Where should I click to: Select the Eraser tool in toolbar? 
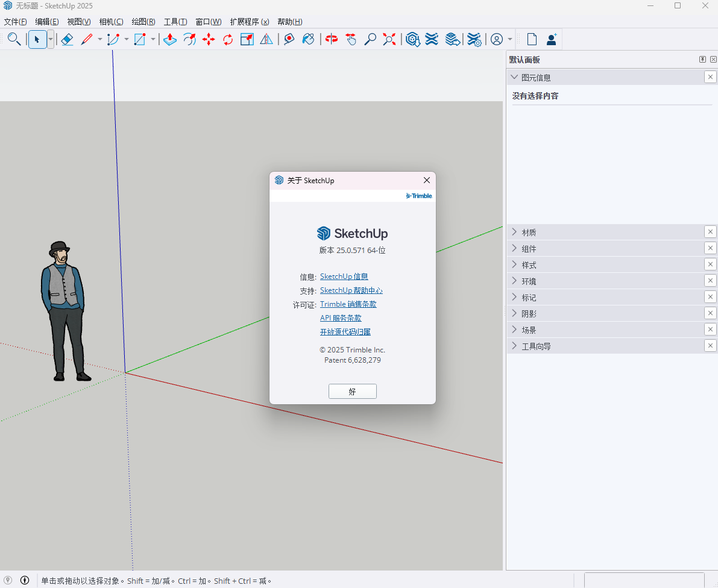67,40
